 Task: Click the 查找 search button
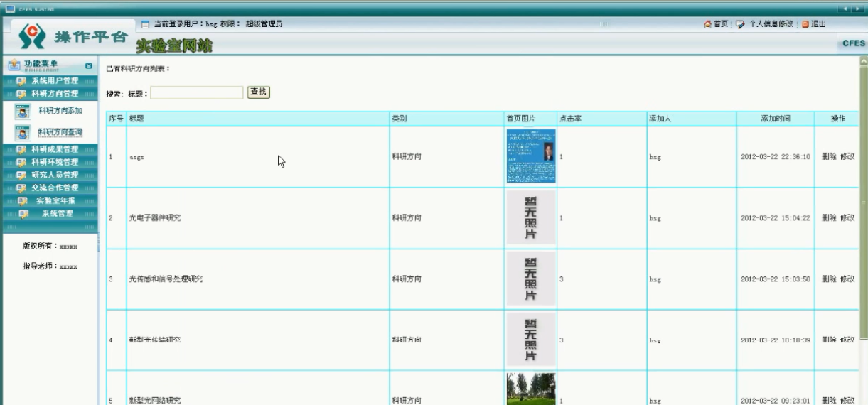(258, 92)
